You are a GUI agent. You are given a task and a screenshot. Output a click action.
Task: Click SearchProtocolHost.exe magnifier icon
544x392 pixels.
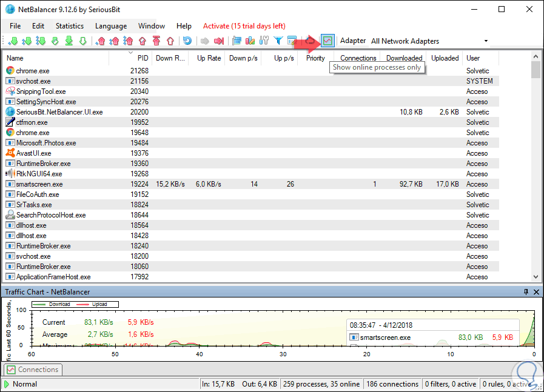[x=10, y=215]
